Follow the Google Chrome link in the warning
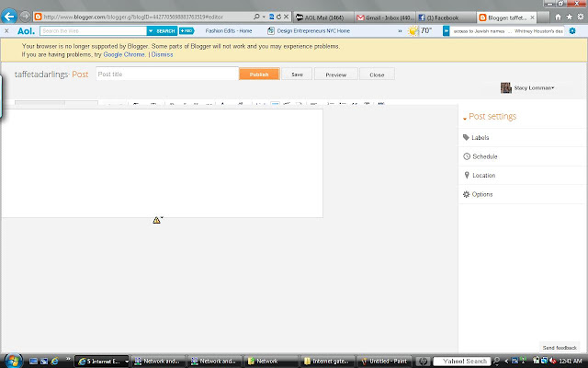588x368 pixels. (124, 54)
